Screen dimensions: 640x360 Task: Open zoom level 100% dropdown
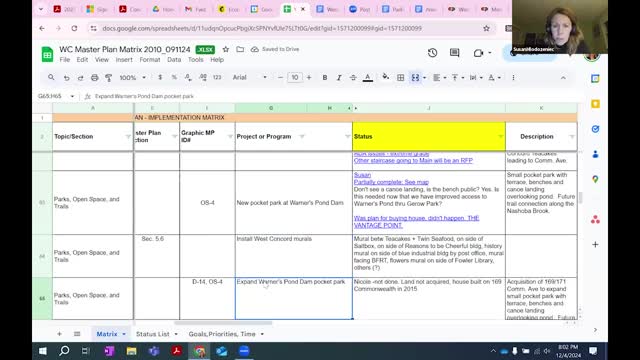(132, 78)
